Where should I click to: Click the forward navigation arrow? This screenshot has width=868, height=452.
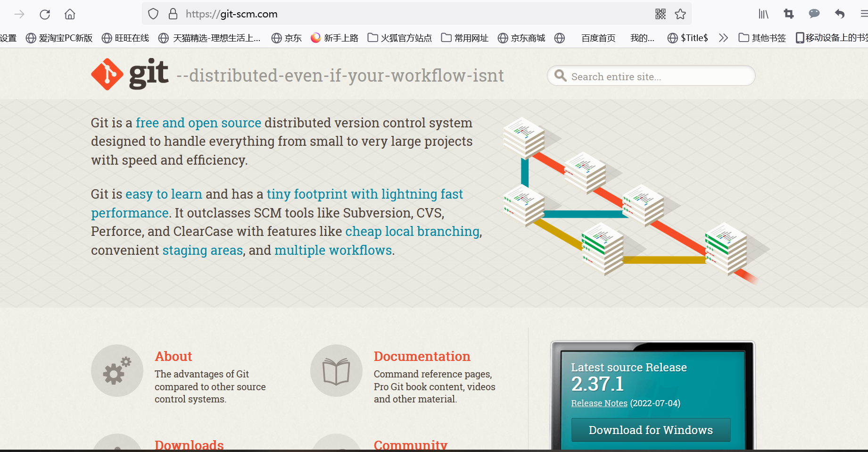tap(19, 14)
